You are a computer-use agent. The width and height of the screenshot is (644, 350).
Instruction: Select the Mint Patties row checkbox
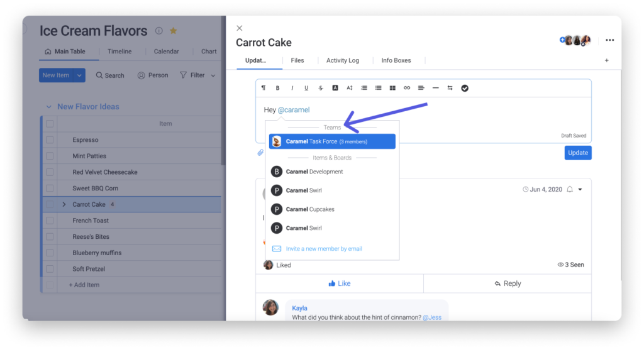coord(50,156)
